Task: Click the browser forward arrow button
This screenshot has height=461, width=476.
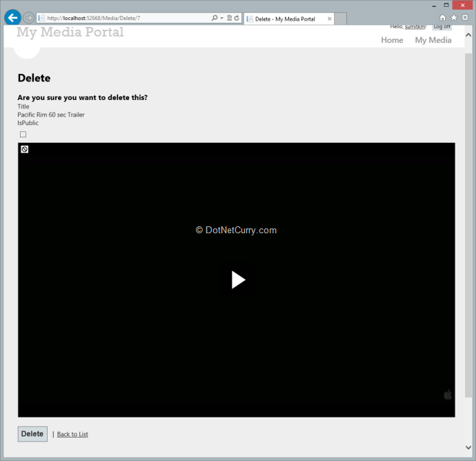Action: pos(28,18)
